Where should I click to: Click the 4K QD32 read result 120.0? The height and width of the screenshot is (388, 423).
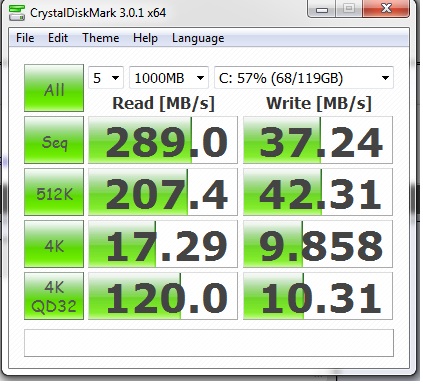pyautogui.click(x=163, y=296)
